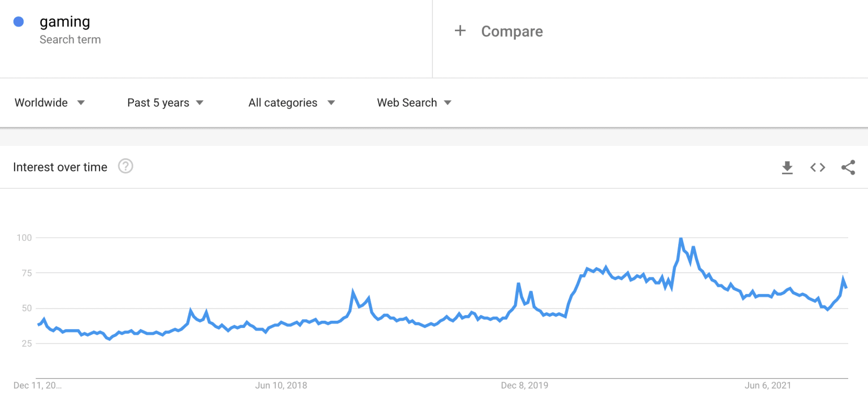The width and height of the screenshot is (868, 401).
Task: Select the Interest over time heading
Action: coord(59,167)
